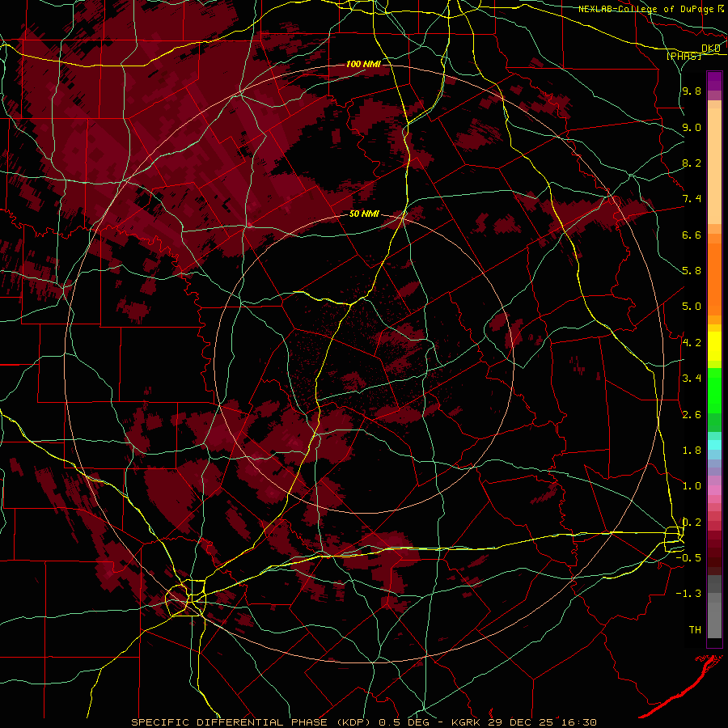The height and width of the screenshot is (728, 728).
Task: Click the -0.5 value on the scale
Action: tap(688, 558)
